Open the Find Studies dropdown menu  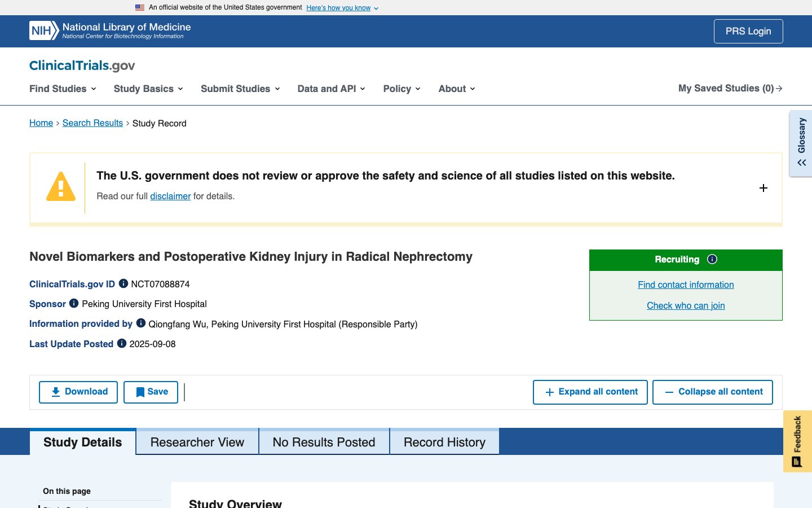point(63,89)
